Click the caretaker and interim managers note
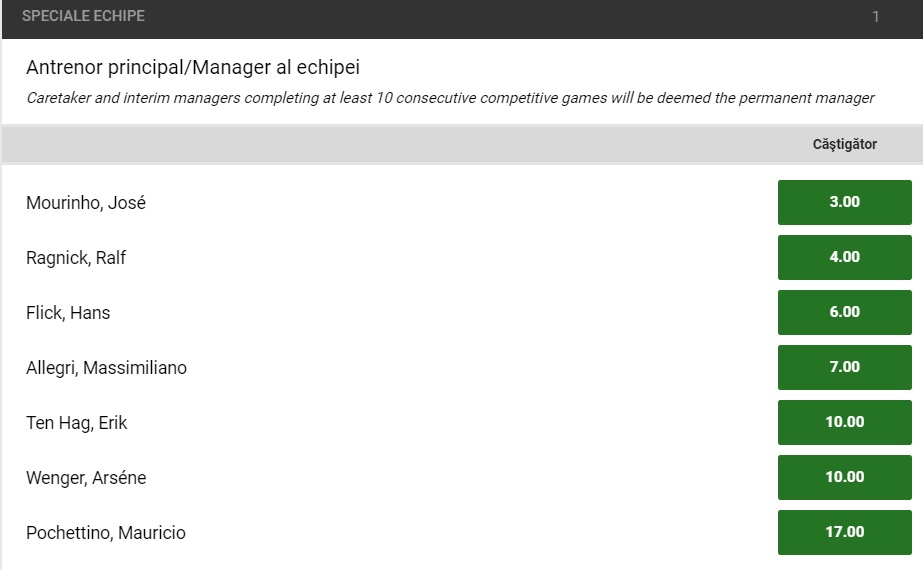Screen dimensions: 923x570 (x=450, y=98)
